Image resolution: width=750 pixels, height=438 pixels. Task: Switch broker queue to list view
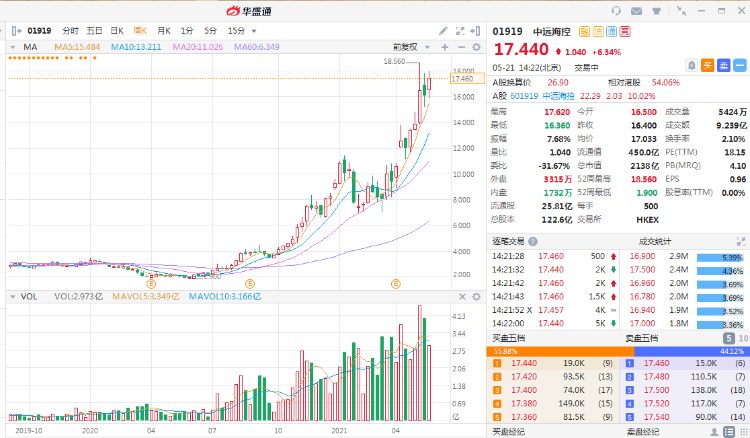pos(729,432)
